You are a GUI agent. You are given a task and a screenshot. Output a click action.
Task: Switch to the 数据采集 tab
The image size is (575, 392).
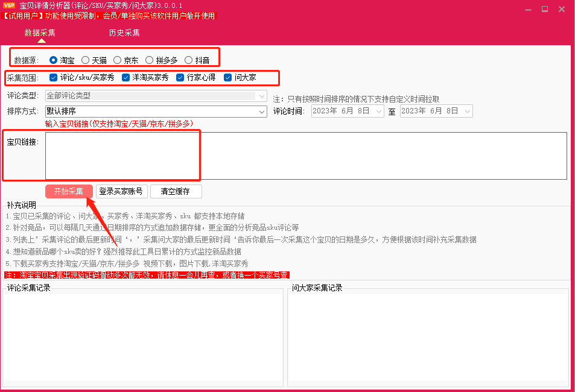(40, 33)
